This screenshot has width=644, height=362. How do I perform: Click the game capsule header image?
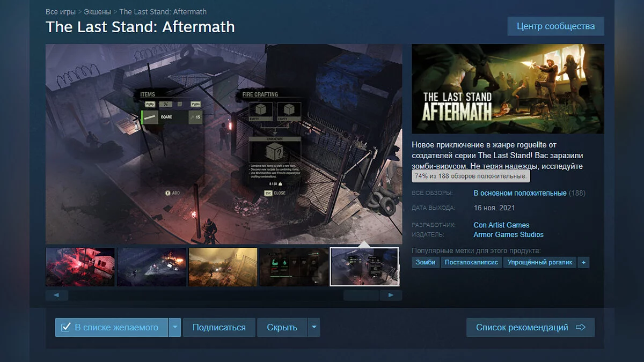pyautogui.click(x=508, y=88)
